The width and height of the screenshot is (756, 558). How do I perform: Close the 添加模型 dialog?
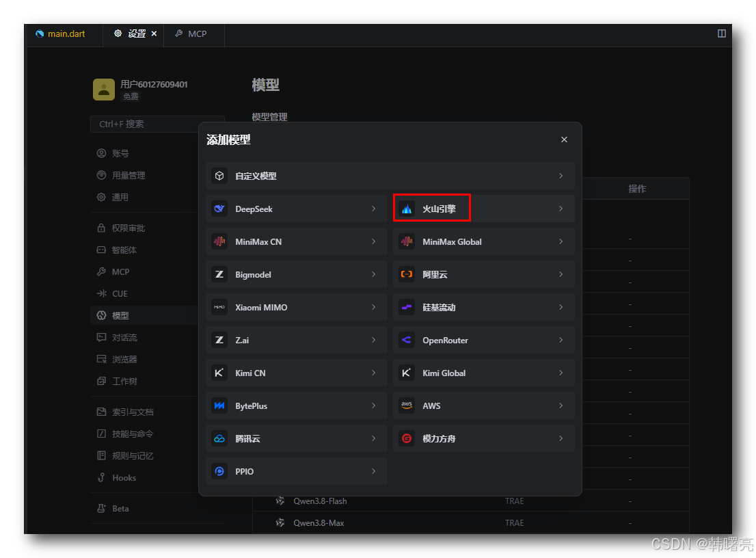(x=564, y=139)
